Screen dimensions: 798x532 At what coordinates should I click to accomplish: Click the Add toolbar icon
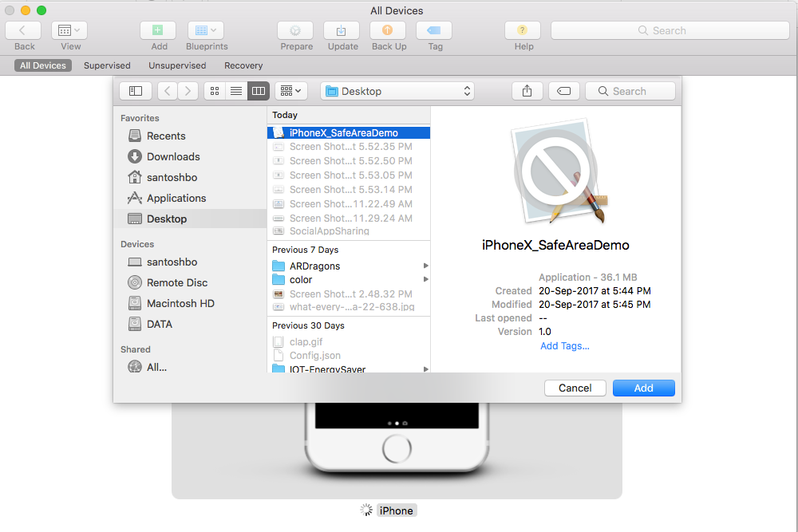(158, 30)
